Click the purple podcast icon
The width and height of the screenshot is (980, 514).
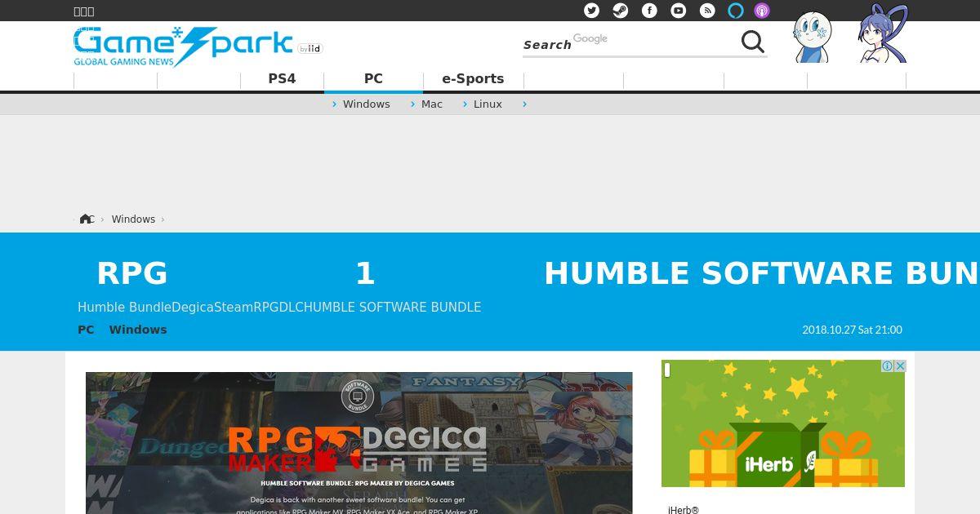(x=761, y=11)
